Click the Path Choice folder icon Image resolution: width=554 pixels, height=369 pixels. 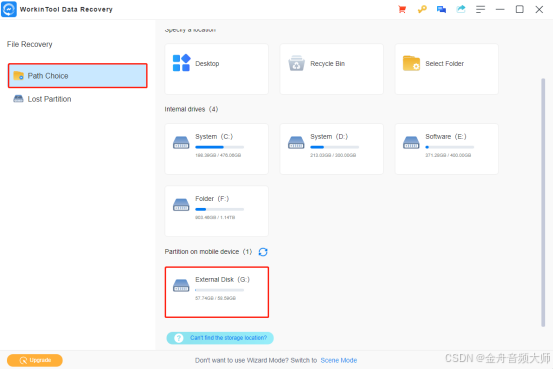coord(18,76)
